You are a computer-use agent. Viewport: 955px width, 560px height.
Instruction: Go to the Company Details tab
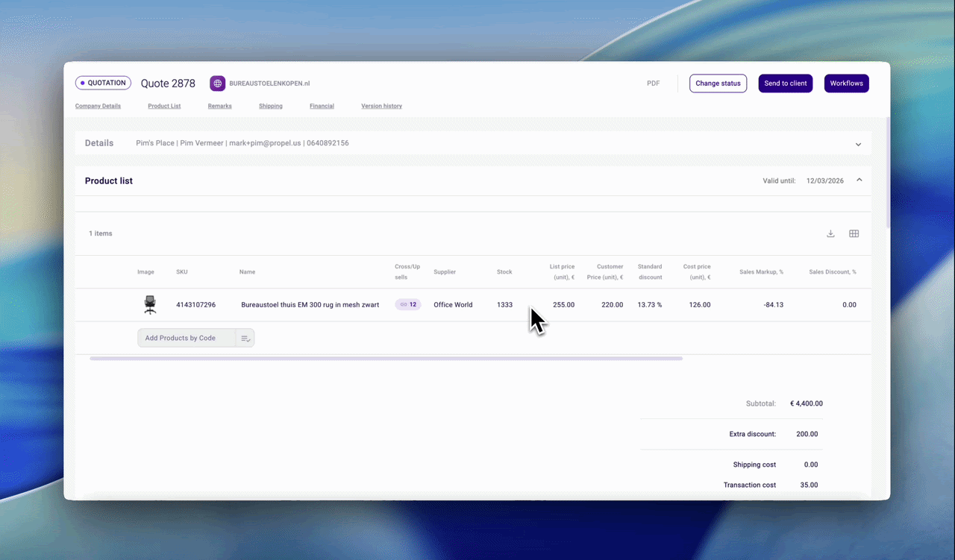pos(98,106)
